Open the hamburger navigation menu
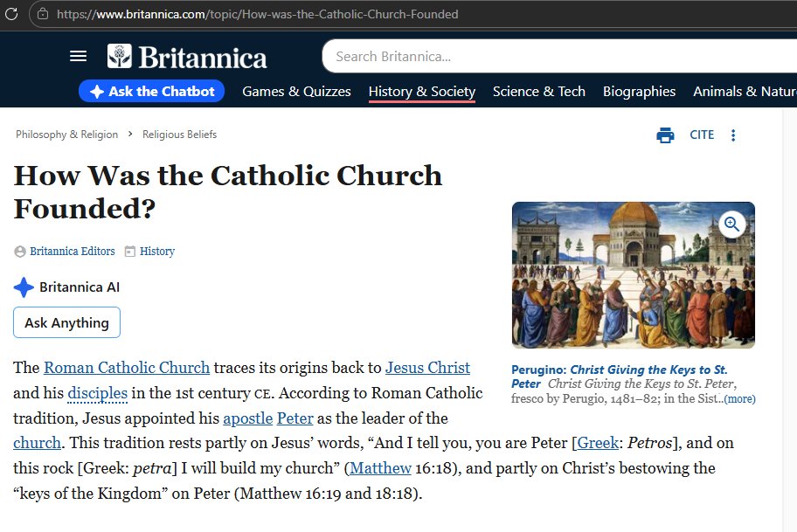Image resolution: width=797 pixels, height=532 pixels. click(78, 56)
